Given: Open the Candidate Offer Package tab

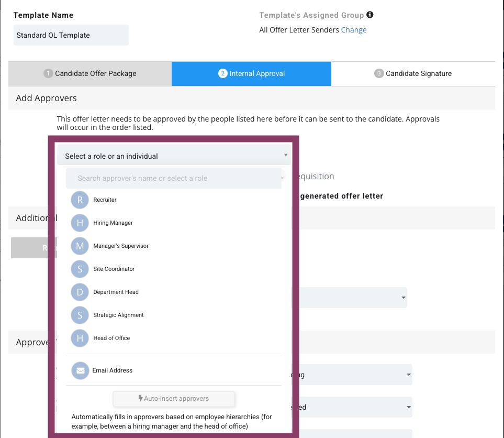Looking at the screenshot, I should [90, 74].
